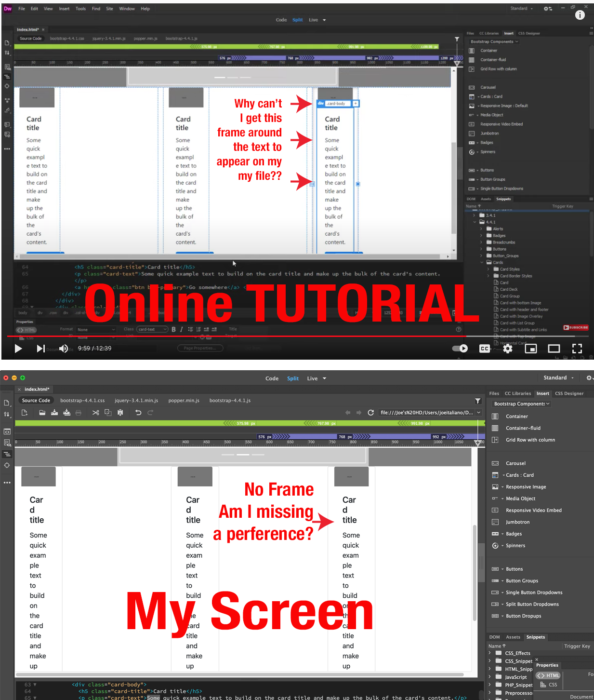This screenshot has height=700, width=594.
Task: Switch to the Assets tab
Action: (513, 637)
